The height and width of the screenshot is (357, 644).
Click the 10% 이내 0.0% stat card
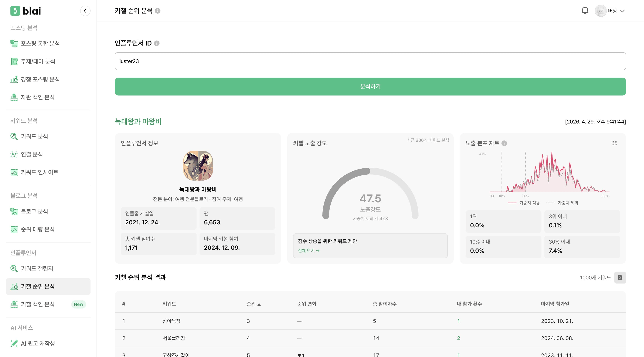[503, 247]
